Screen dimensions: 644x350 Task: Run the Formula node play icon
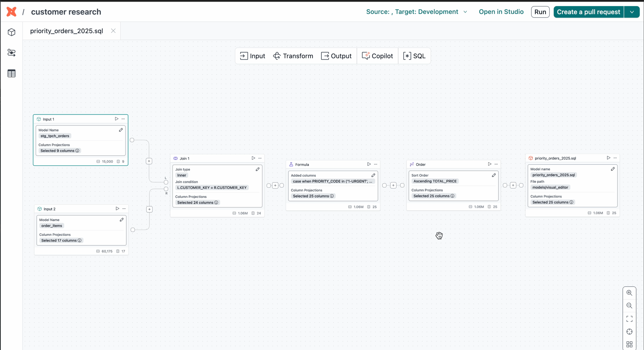(369, 164)
